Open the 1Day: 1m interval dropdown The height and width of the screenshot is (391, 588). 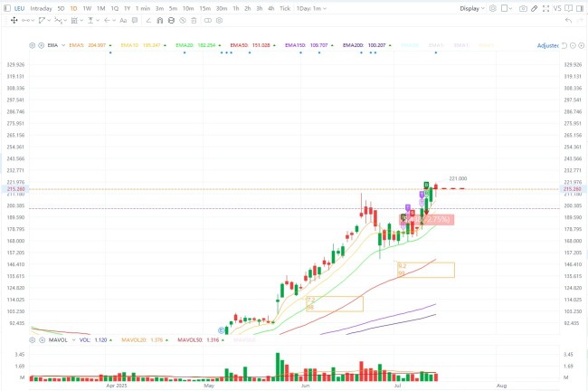(x=311, y=8)
